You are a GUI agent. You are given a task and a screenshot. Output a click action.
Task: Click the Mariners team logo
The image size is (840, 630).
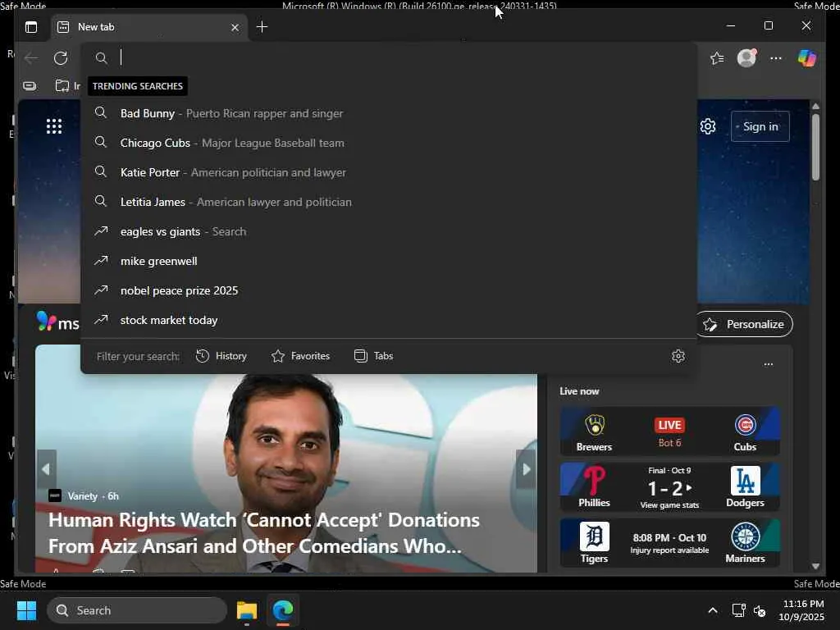point(745,536)
